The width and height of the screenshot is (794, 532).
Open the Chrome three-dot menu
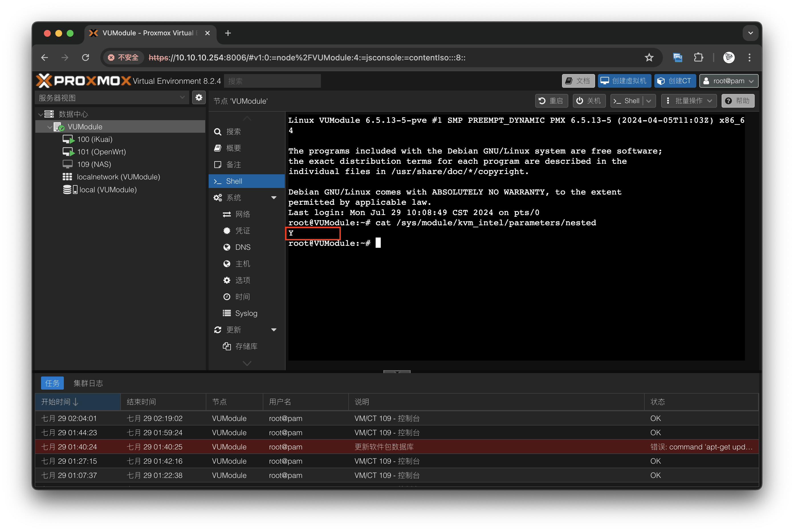pyautogui.click(x=749, y=58)
